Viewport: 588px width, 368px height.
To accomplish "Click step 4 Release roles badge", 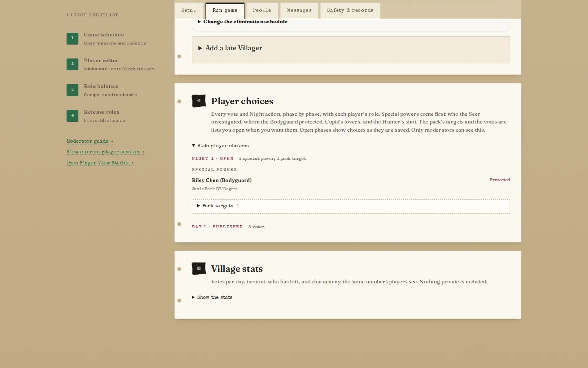I will click(72, 116).
